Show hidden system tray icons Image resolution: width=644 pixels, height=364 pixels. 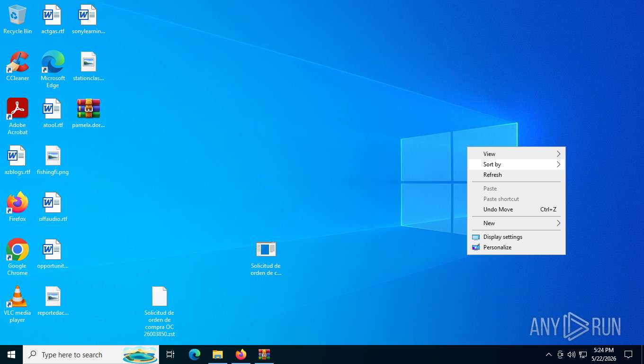pyautogui.click(x=549, y=355)
